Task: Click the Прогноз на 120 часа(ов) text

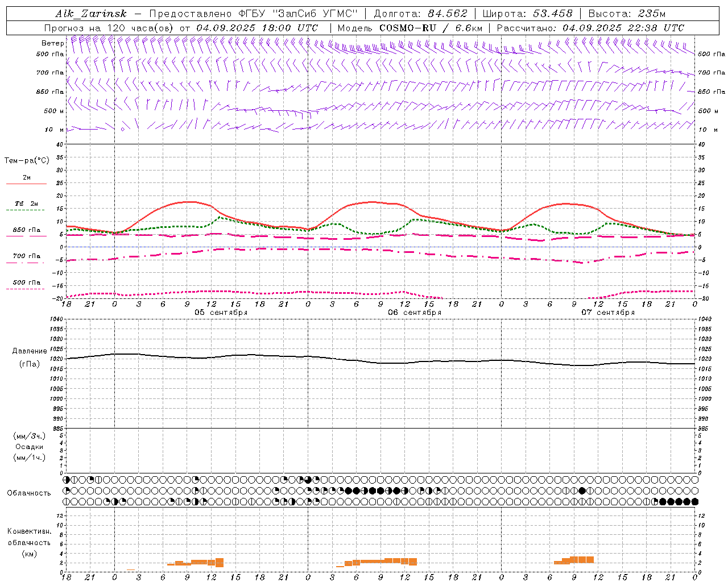Action: point(110,28)
